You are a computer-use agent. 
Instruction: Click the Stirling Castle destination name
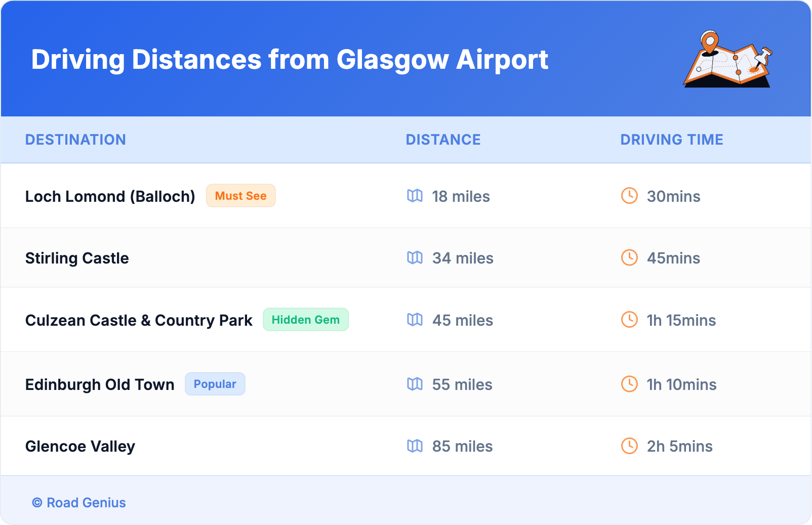point(77,258)
